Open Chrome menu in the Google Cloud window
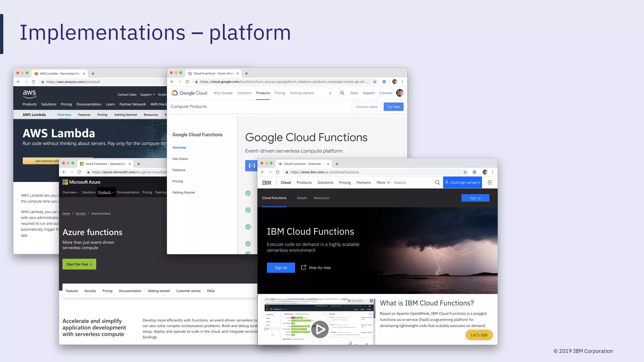The width and height of the screenshot is (644, 362). (x=402, y=82)
